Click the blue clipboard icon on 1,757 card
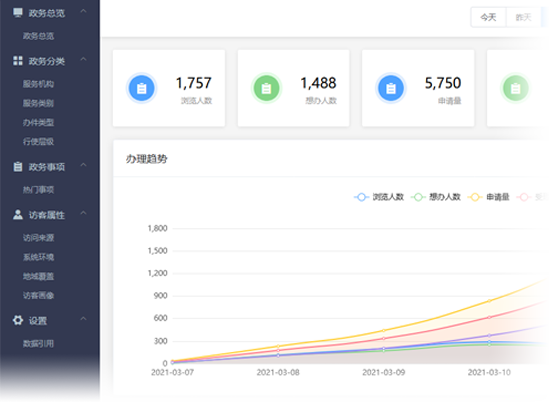Image resolution: width=550 pixels, height=402 pixels. coord(141,88)
